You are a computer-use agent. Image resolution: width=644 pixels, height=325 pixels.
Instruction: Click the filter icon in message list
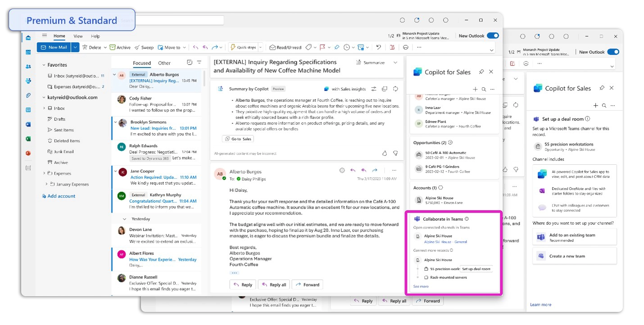click(x=199, y=63)
